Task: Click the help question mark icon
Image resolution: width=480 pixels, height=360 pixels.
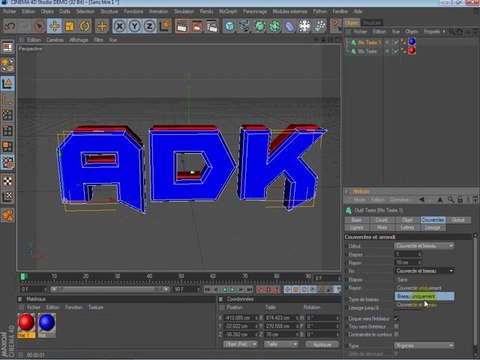Action: [x=335, y=25]
